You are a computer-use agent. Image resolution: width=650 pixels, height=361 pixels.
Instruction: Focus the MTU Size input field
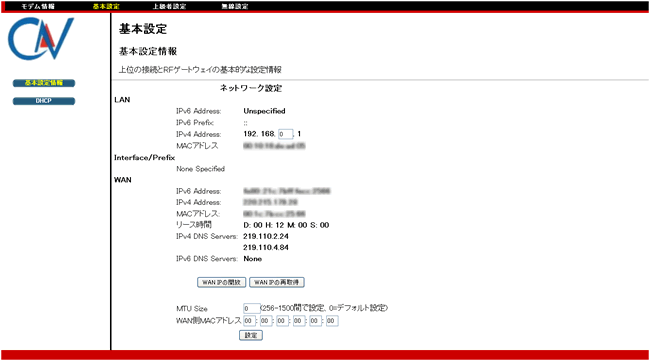(x=252, y=308)
